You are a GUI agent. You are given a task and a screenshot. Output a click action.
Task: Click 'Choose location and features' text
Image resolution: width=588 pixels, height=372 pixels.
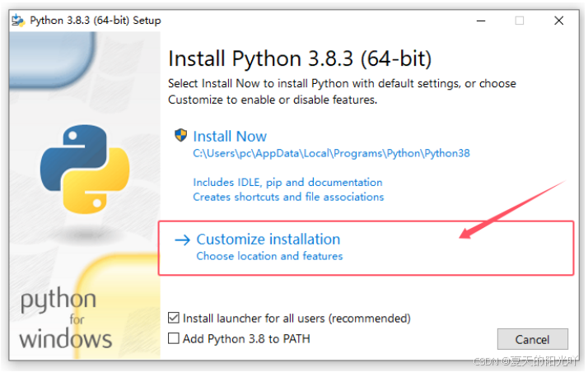(269, 256)
